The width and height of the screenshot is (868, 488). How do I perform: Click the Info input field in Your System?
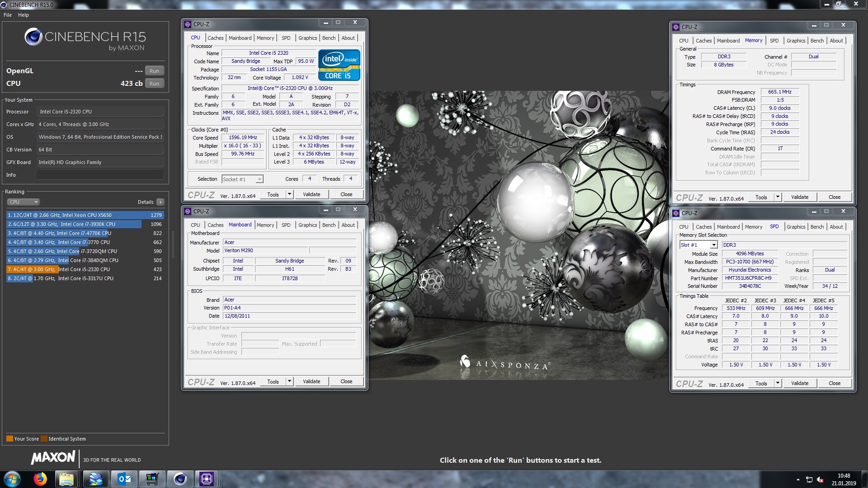click(100, 175)
